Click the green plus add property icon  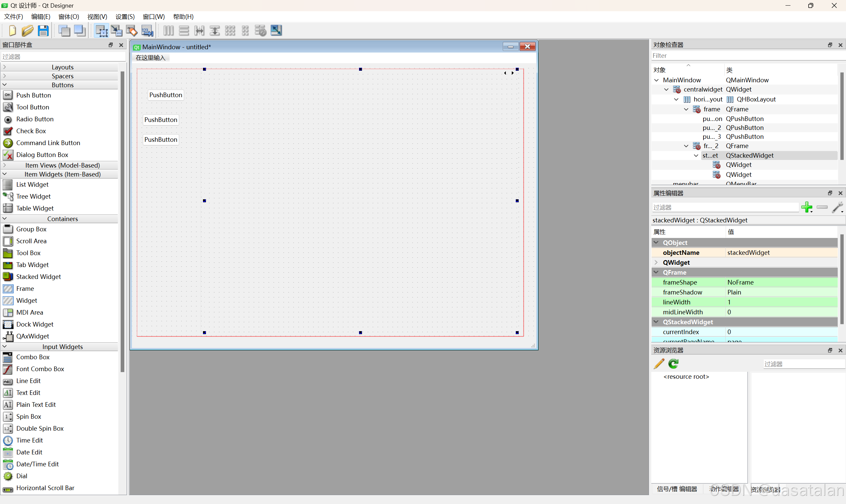coord(806,207)
